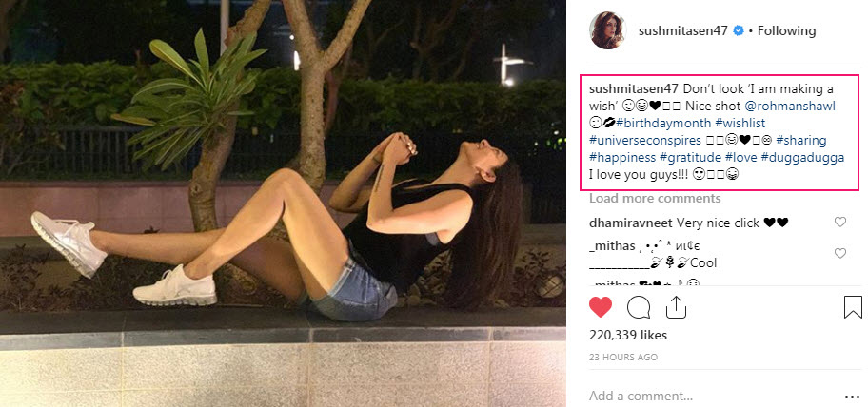Unlike the post via red heart icon
The width and height of the screenshot is (868, 407).
tap(601, 307)
